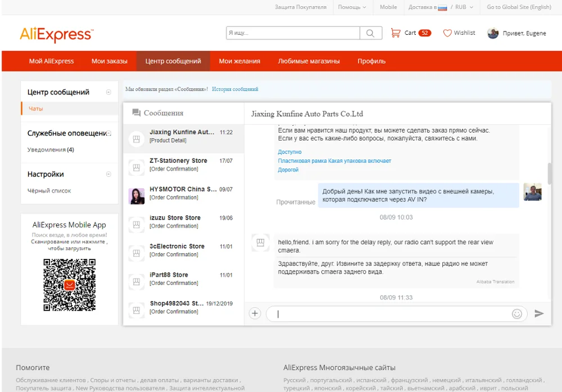Click Jiaxing Kunfine store avatar icon in list

point(137,139)
